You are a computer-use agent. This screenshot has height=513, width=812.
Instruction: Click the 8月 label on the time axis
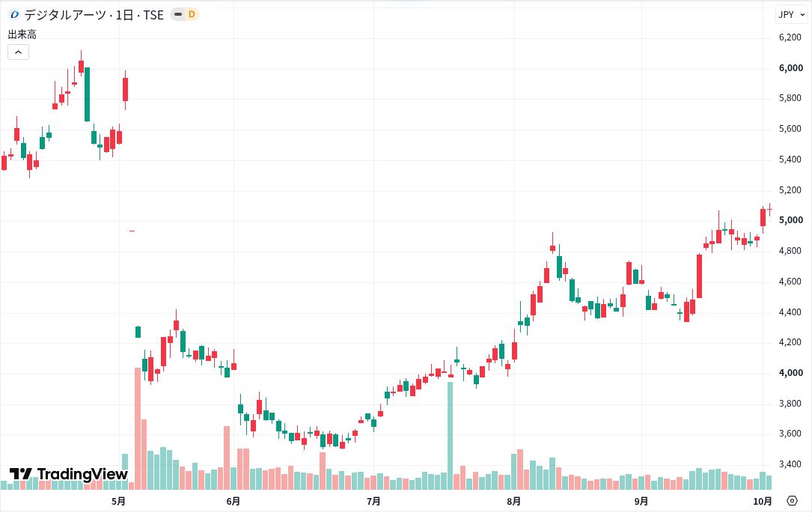pos(513,501)
